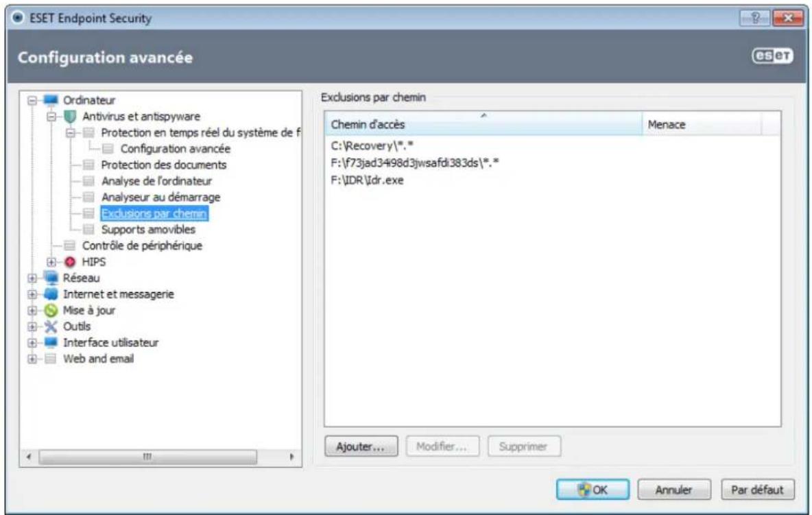
Task: Open Analyseur au démarrage settings
Action: (160, 197)
